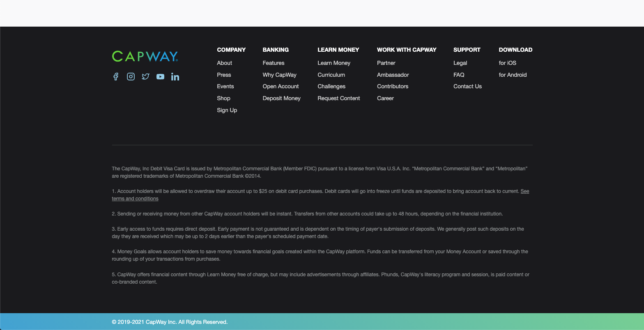Click footnote 2 about sending money

pyautogui.click(x=307, y=214)
